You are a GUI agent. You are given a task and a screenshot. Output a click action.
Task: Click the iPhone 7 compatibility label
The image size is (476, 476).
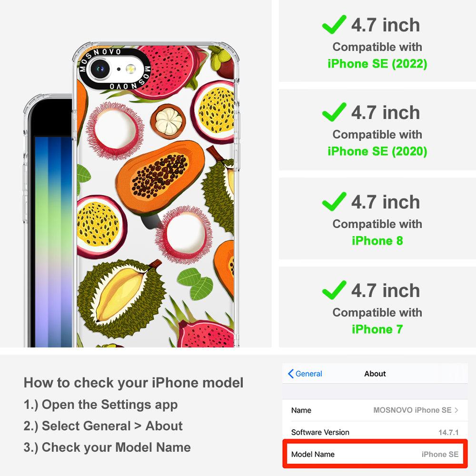[x=377, y=329]
